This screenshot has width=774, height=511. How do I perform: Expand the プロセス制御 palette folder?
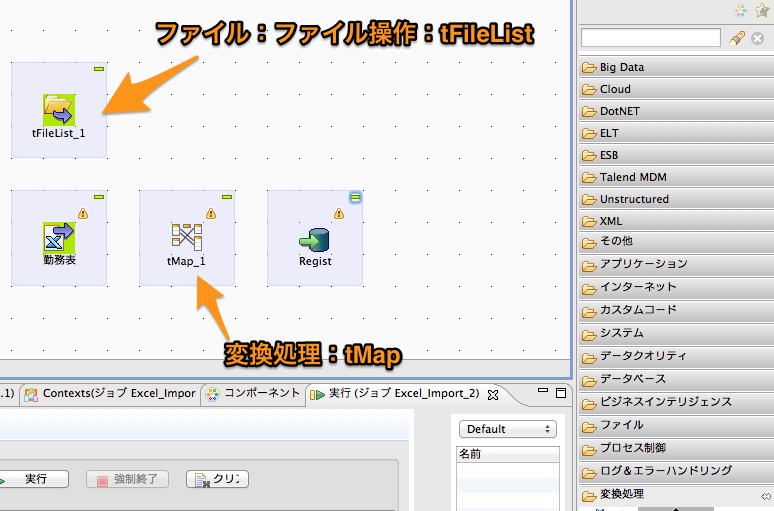(676, 448)
